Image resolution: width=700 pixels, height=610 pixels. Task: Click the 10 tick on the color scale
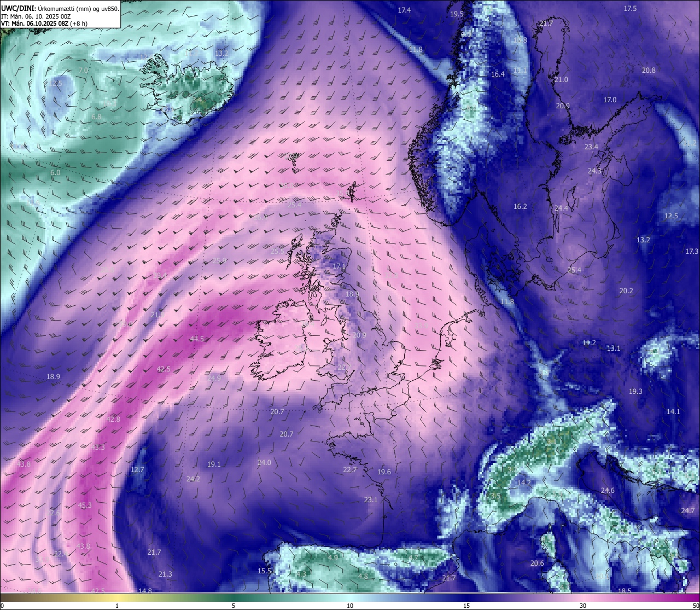click(350, 606)
